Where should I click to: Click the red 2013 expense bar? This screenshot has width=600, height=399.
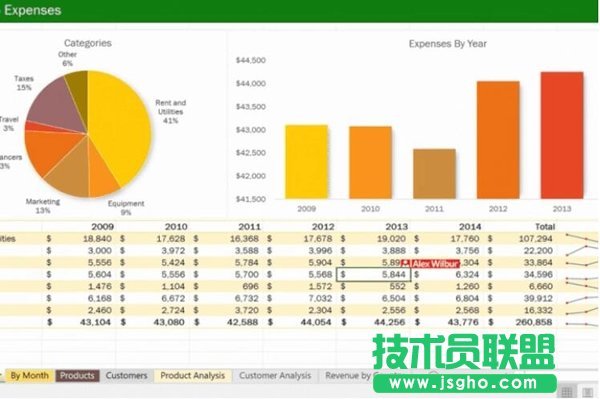pos(562,135)
